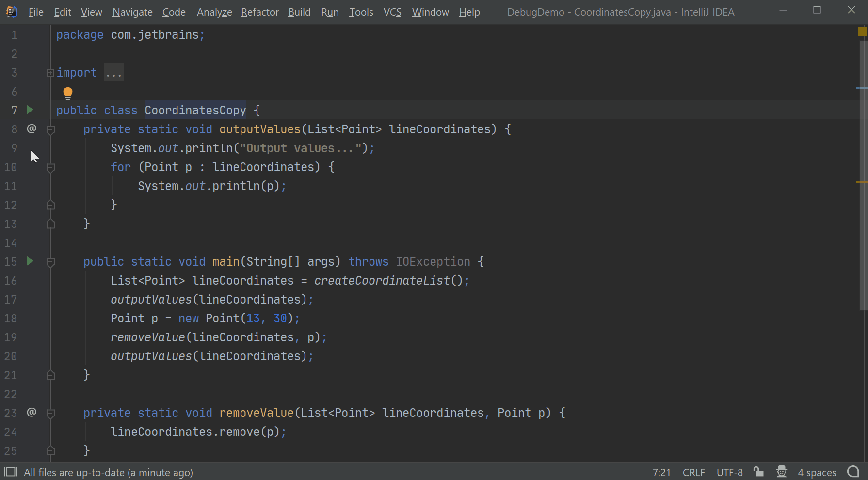Click the error stripe marker at scrollbar top
The image size is (868, 480).
[x=862, y=32]
